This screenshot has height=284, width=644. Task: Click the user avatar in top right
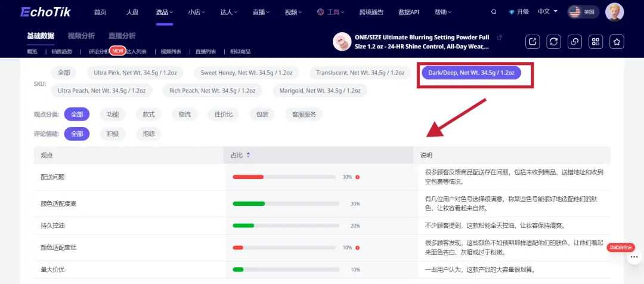[614, 12]
